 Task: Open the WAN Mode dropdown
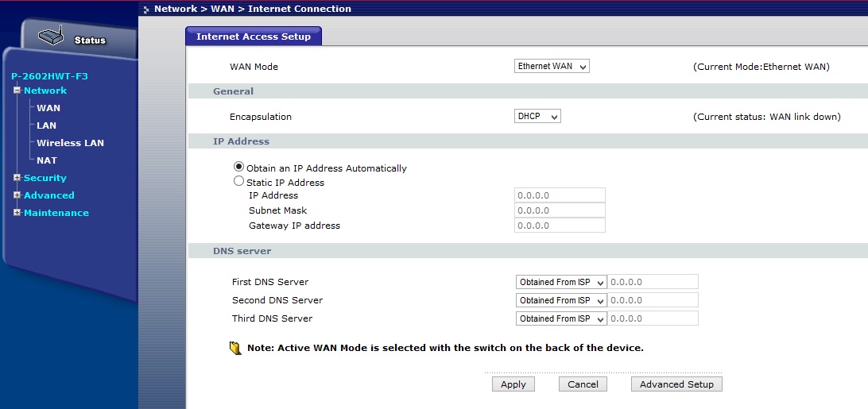(x=552, y=67)
